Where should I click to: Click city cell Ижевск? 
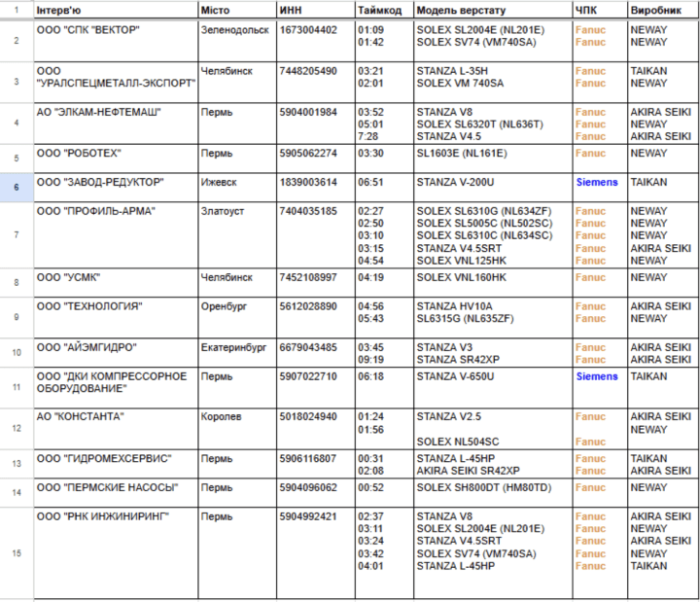click(237, 187)
